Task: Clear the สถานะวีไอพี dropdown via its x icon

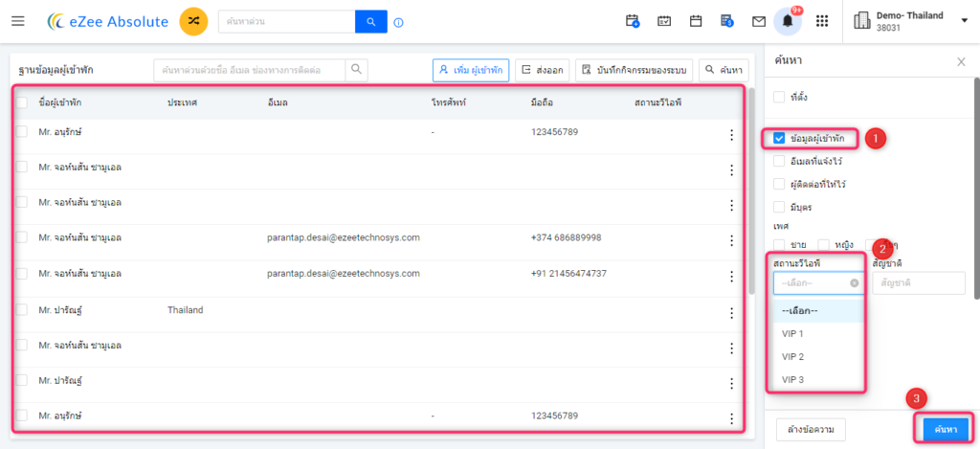Action: 855,282
